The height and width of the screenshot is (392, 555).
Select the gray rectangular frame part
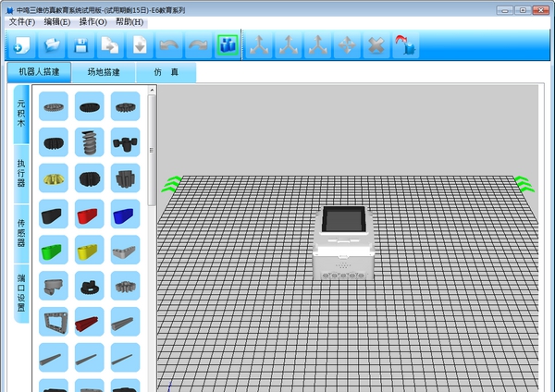(54, 322)
